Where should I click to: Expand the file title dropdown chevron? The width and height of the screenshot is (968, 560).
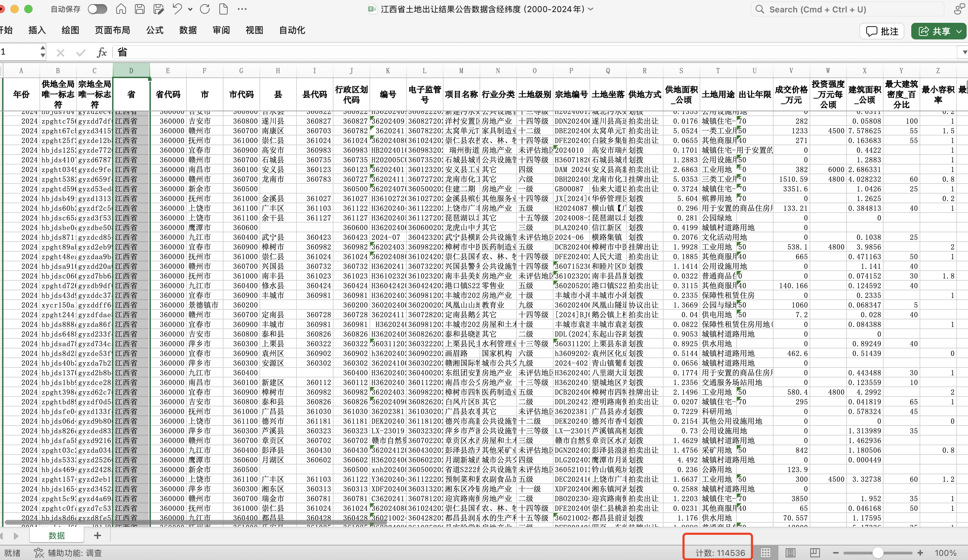coord(591,9)
